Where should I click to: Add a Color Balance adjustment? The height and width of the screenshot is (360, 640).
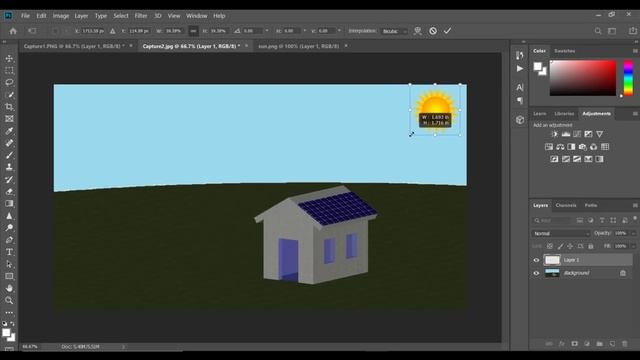click(560, 147)
